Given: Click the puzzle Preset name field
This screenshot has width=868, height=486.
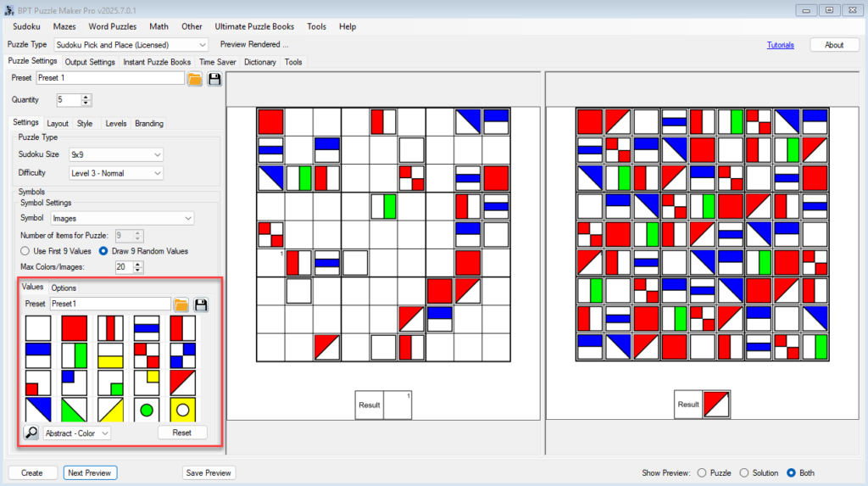Looking at the screenshot, I should pos(110,78).
